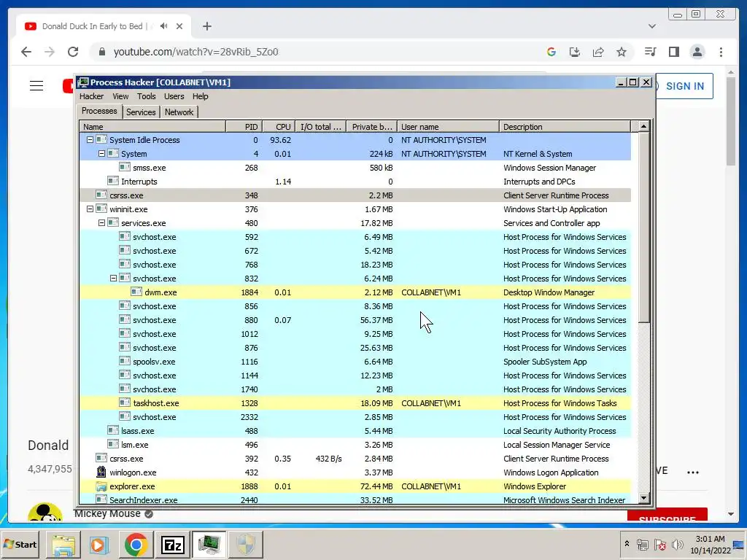Click the winlogon.exe process icon

[x=101, y=472]
